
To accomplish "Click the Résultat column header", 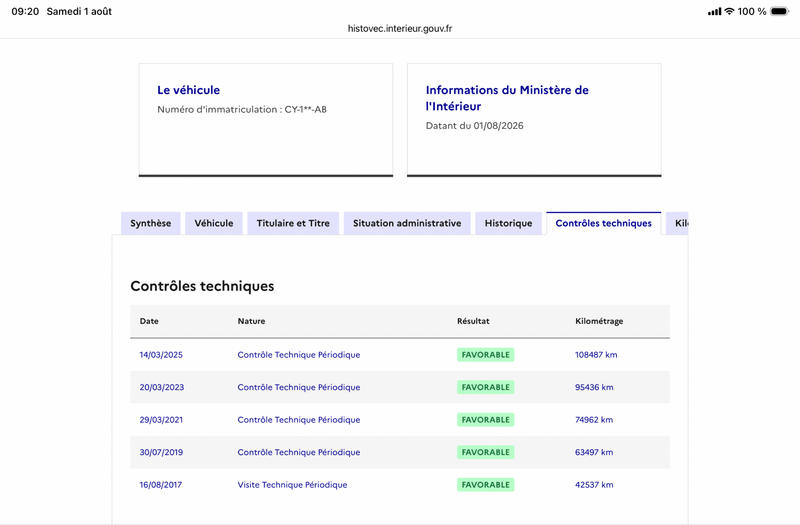I will 473,321.
